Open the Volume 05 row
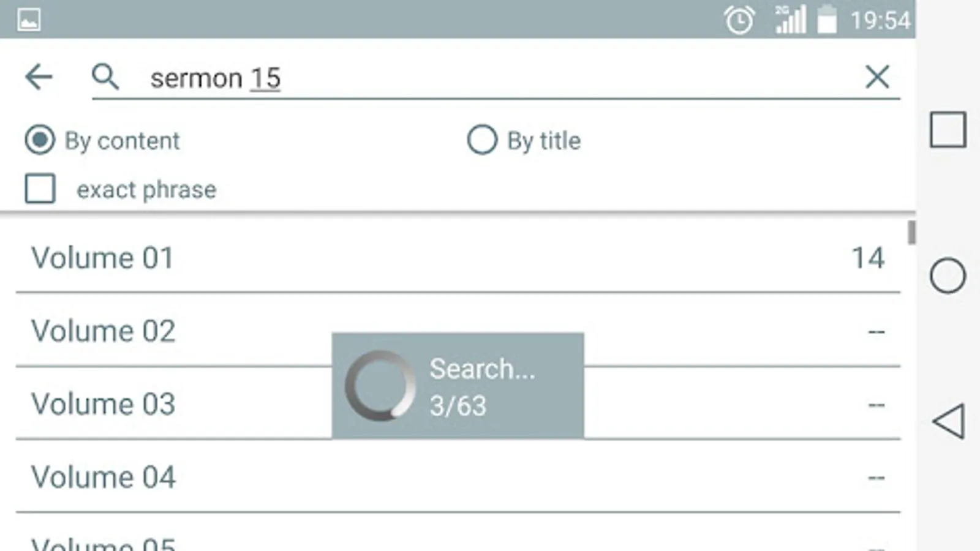Screen dimensions: 980x551 tap(103, 542)
